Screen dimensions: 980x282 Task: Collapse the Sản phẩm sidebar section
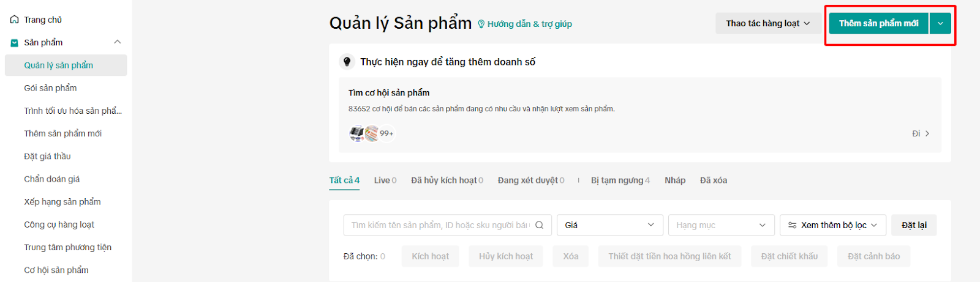(118, 42)
